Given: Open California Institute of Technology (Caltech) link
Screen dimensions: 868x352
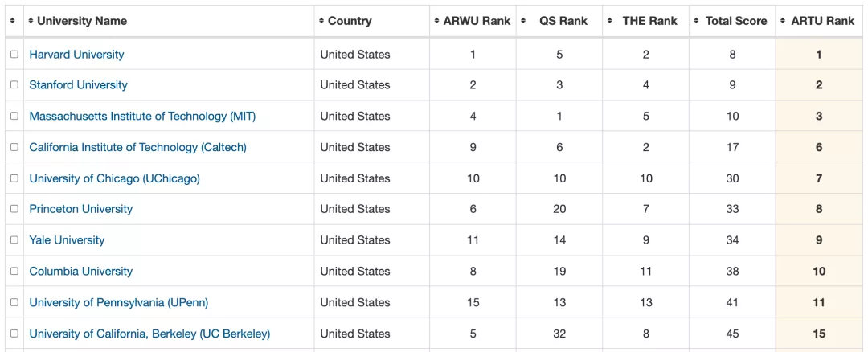Looking at the screenshot, I should coord(138,147).
